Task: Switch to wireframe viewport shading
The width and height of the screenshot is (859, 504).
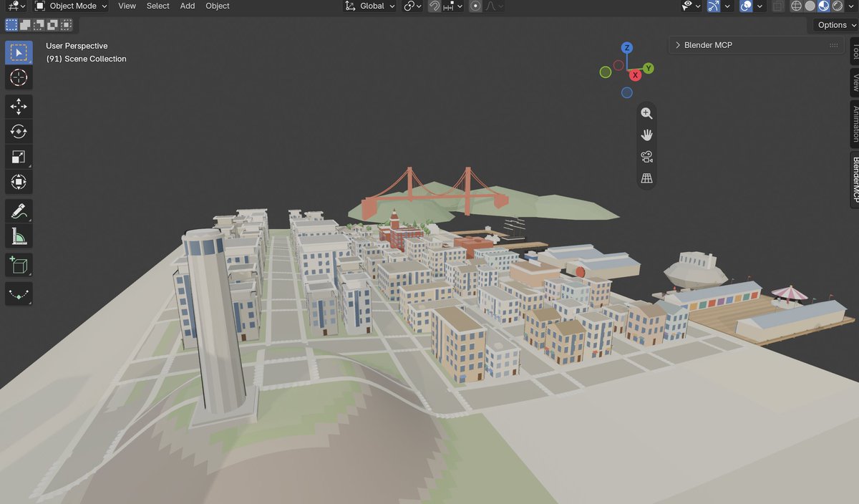Action: tap(796, 6)
